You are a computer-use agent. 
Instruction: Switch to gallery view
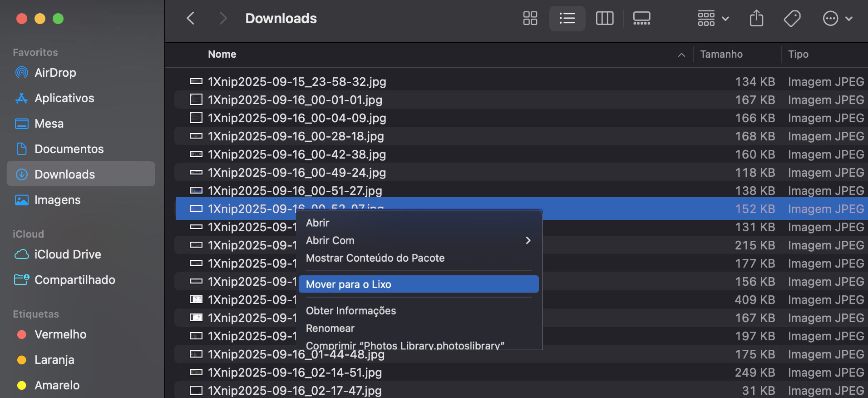tap(641, 18)
